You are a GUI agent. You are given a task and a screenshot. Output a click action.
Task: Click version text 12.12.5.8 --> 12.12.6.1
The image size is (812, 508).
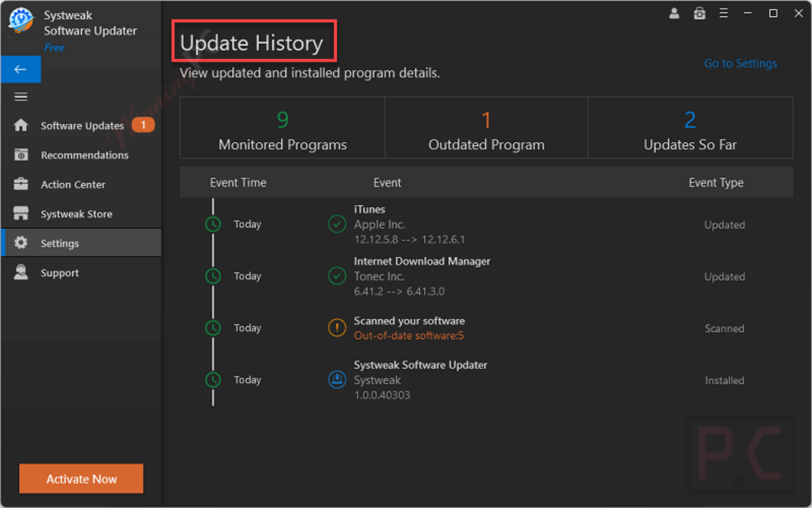[409, 239]
